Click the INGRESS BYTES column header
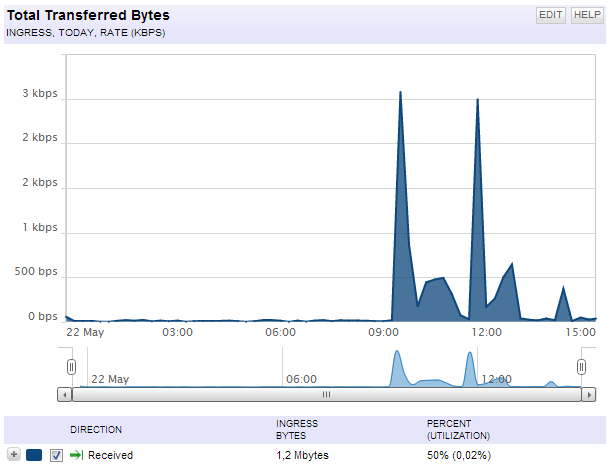The image size is (609, 466). pyautogui.click(x=297, y=429)
